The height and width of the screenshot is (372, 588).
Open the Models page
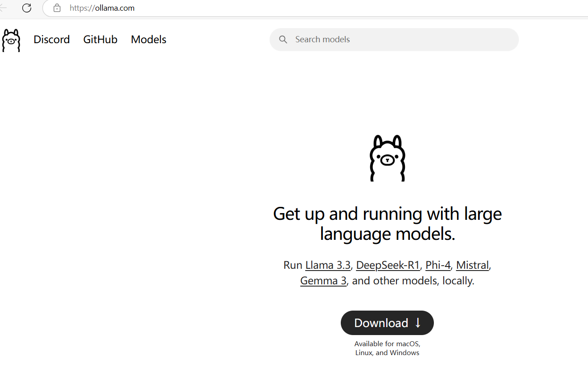[148, 40]
